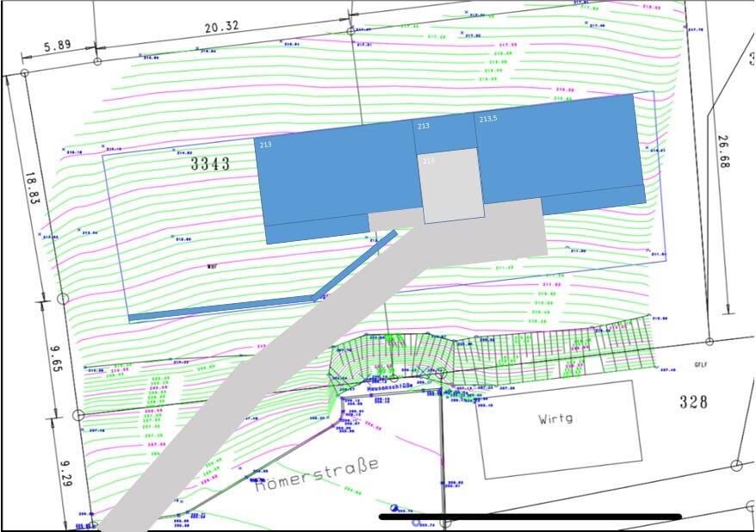Click the Wirtg building label
The height and width of the screenshot is (532, 756).
coord(555,420)
